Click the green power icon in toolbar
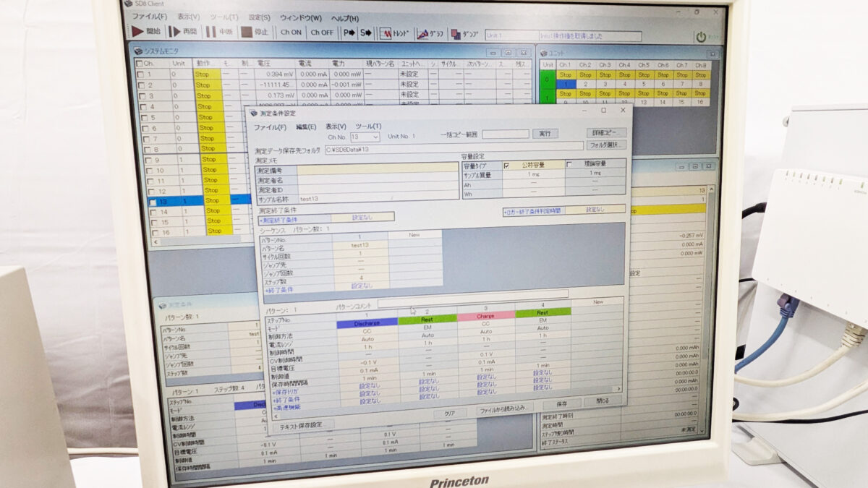 click(x=700, y=37)
